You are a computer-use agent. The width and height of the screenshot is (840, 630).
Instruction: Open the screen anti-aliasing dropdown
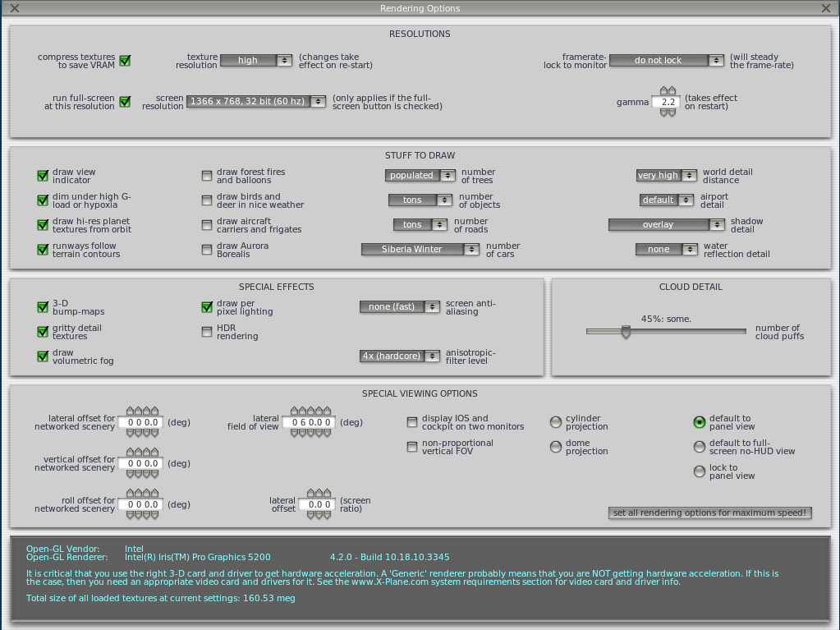(400, 306)
